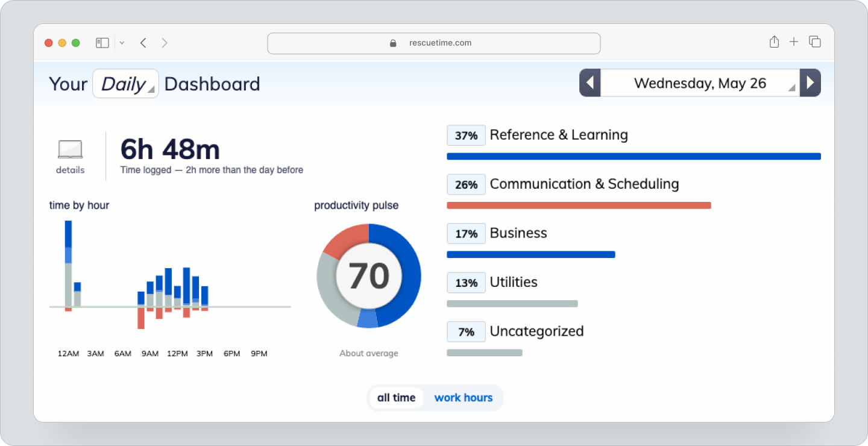Screen dimensions: 868x446
Task: Click the productivity pulse gauge showing 70
Action: [x=368, y=275]
